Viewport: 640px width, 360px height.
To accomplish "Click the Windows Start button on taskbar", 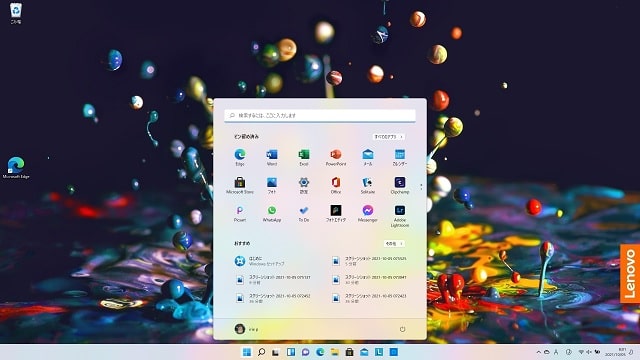I will pyautogui.click(x=247, y=352).
